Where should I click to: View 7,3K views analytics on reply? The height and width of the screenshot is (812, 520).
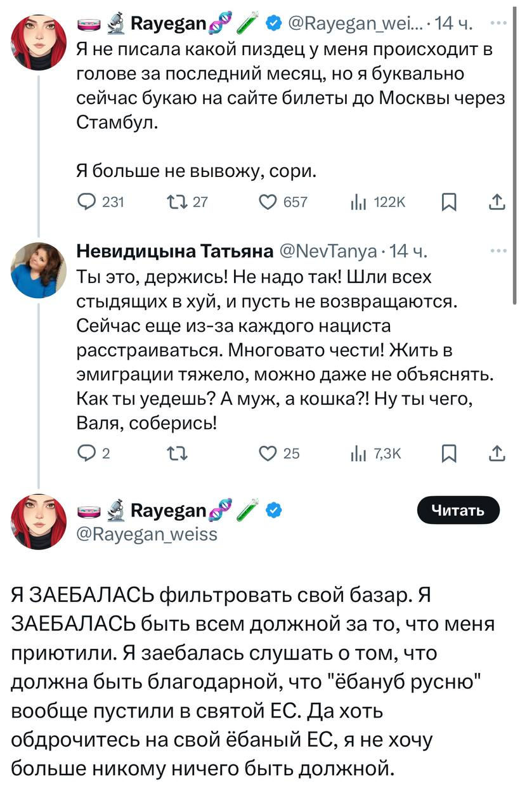click(x=358, y=453)
